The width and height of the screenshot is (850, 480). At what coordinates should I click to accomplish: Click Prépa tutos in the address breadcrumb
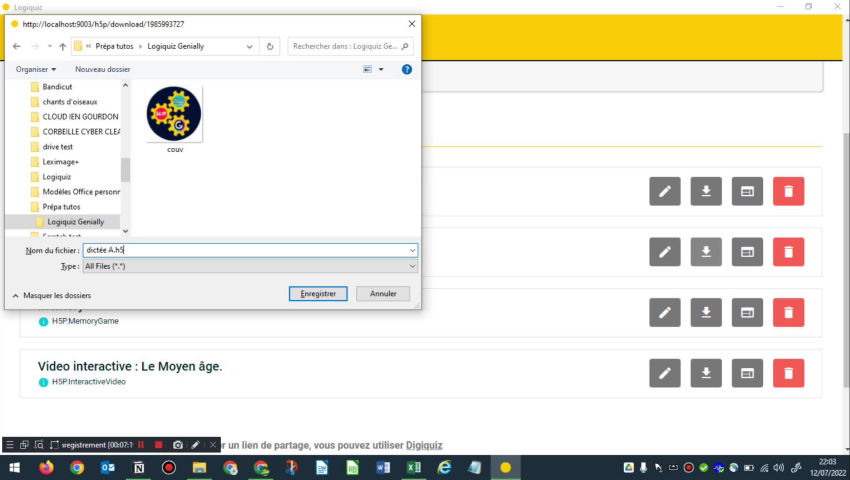tap(114, 46)
